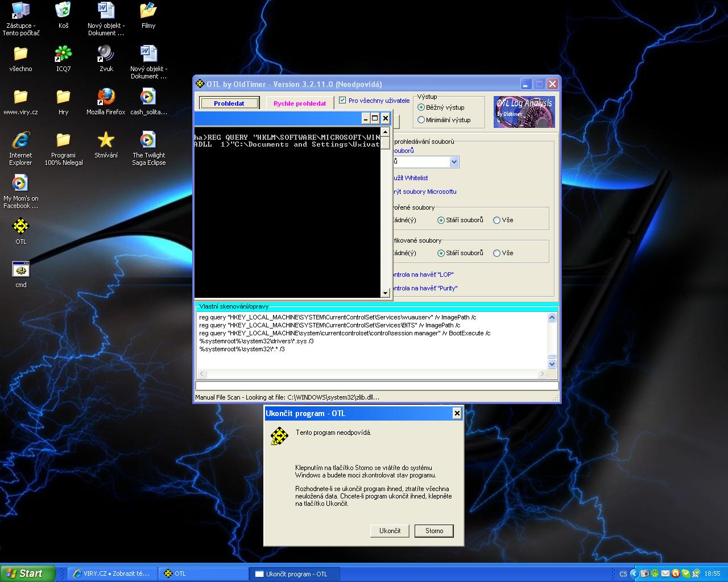The width and height of the screenshot is (728, 582).
Task: Click the Storno button
Action: (434, 531)
